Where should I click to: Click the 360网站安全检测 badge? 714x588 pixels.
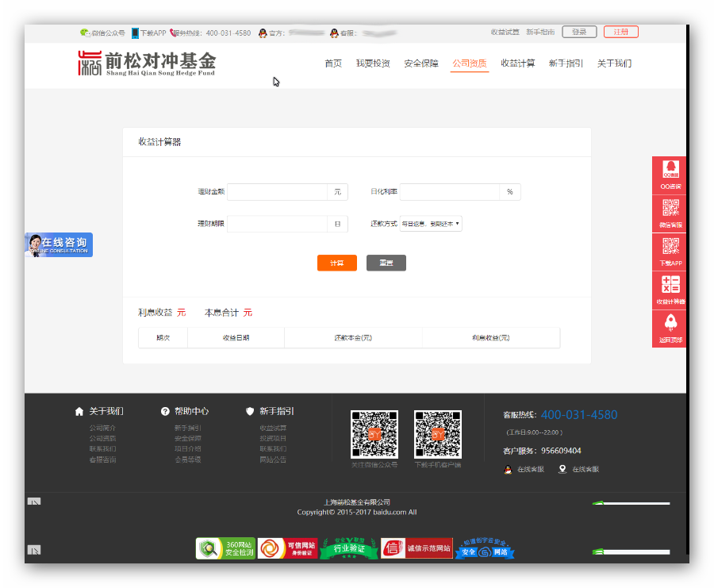coord(225,548)
